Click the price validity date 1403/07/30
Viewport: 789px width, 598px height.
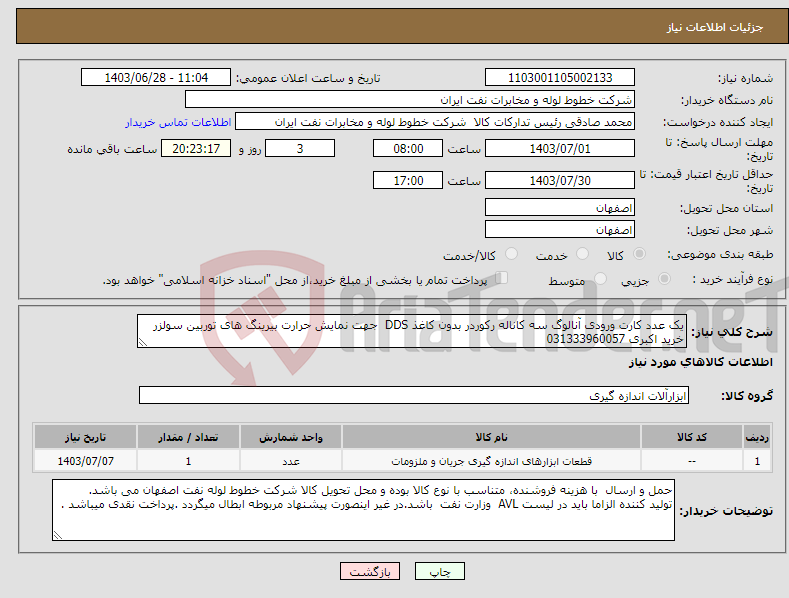pyautogui.click(x=560, y=180)
